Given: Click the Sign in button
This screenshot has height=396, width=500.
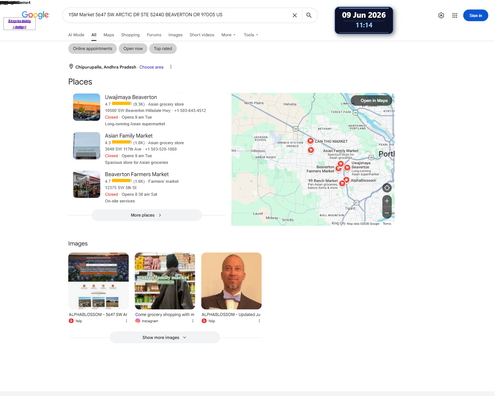Looking at the screenshot, I should [476, 15].
